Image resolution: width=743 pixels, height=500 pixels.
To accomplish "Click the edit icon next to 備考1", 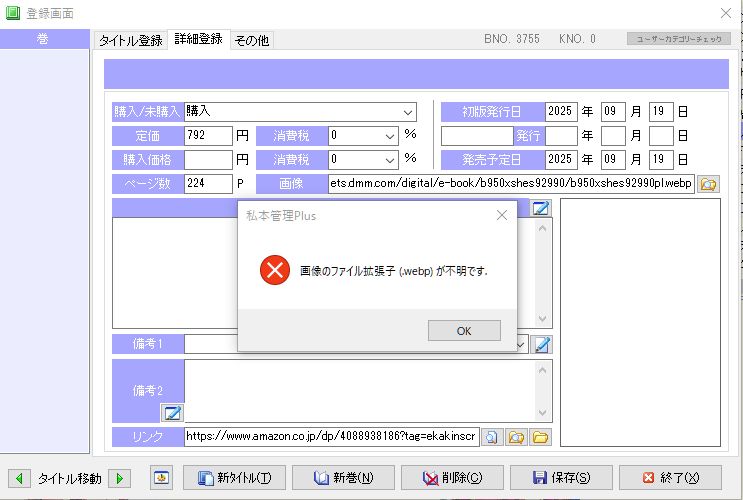I will pos(541,344).
